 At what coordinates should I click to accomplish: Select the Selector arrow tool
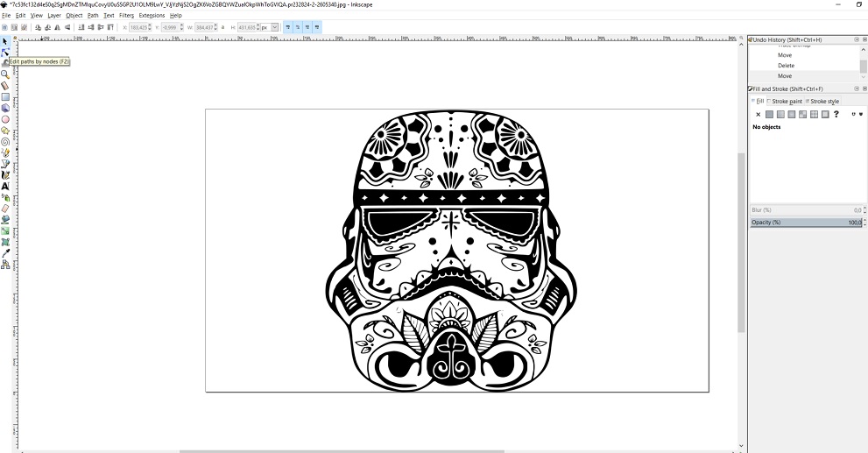click(x=5, y=41)
